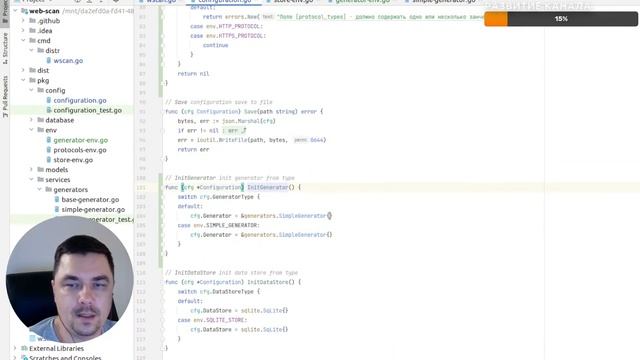Select configuration_test.go in the project tree
Screen dimensions: 640x360
[88, 110]
